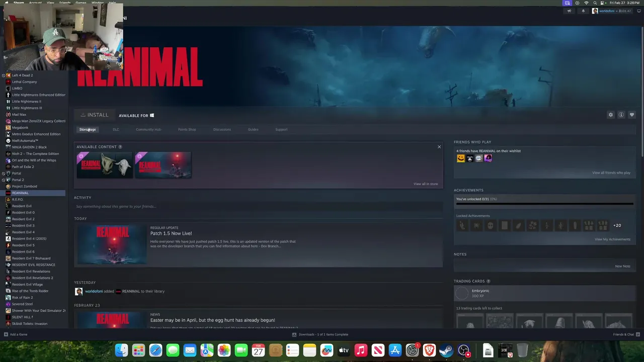Show Trading Cards help question mark
This screenshot has height=362, width=644.
pos(488,282)
